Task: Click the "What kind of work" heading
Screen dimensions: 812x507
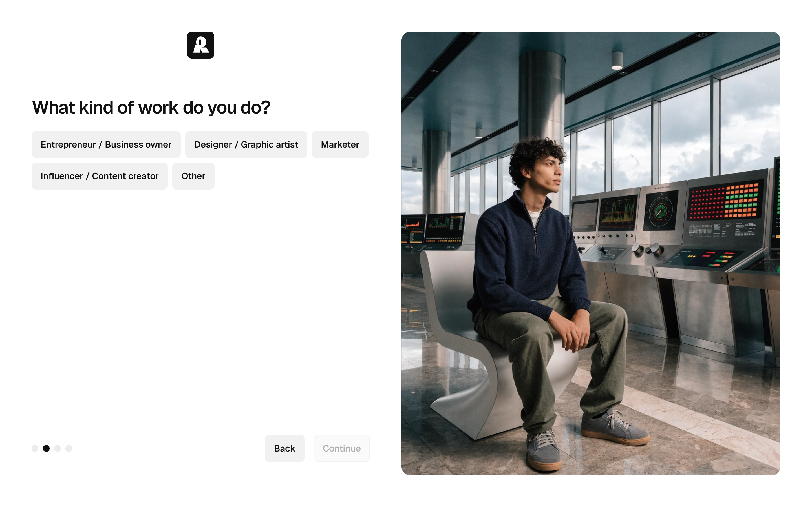Action: (151, 108)
